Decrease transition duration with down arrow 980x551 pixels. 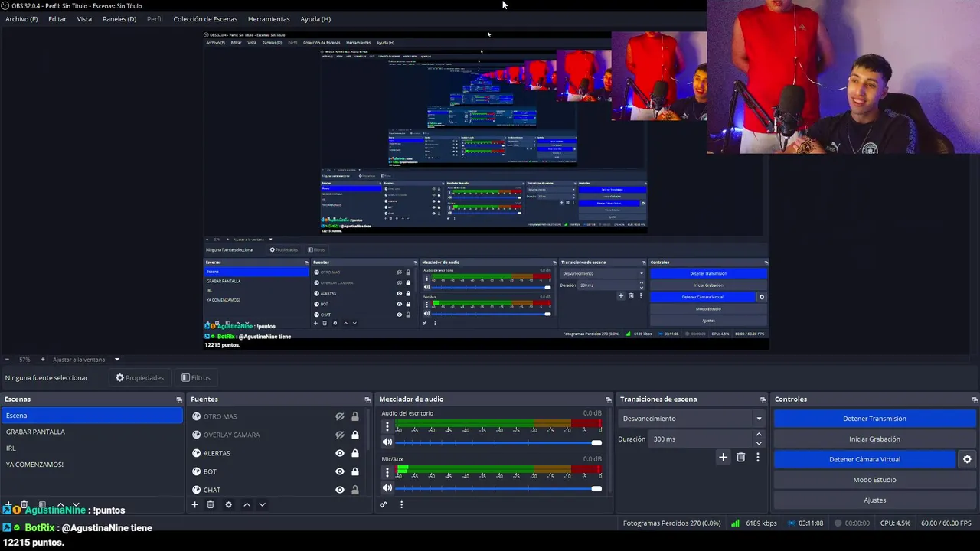(759, 443)
